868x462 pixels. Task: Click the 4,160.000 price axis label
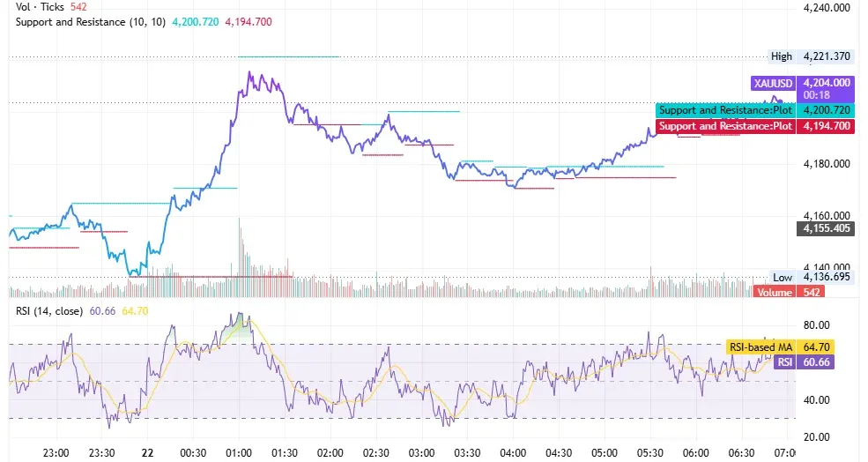point(827,215)
